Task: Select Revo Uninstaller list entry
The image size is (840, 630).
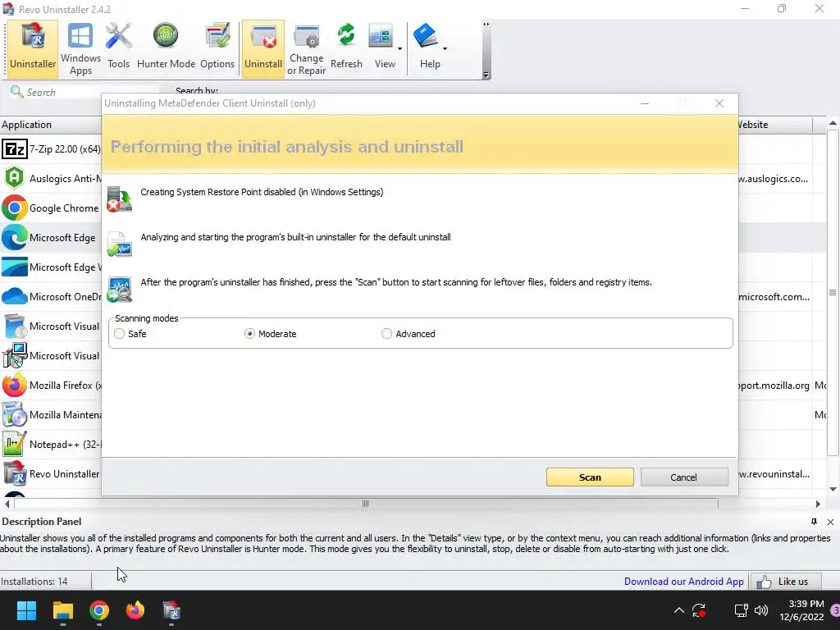Action: [51, 473]
